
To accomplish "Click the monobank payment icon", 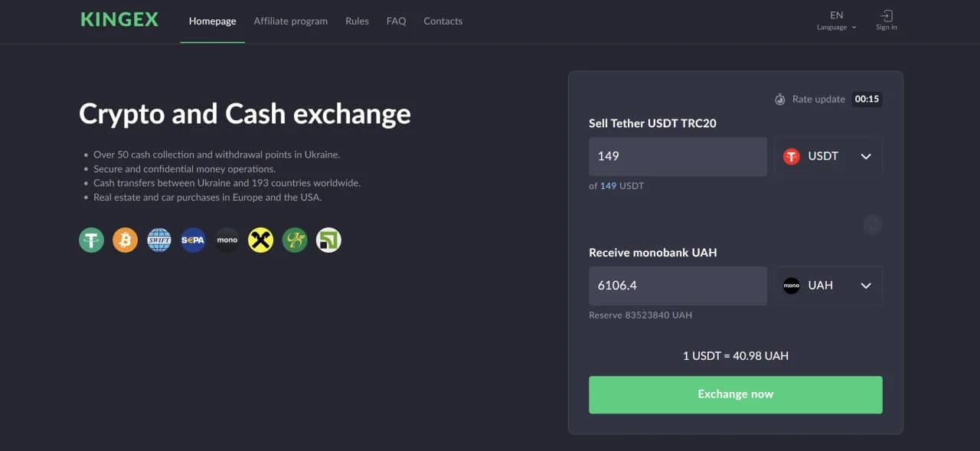I will (x=227, y=240).
